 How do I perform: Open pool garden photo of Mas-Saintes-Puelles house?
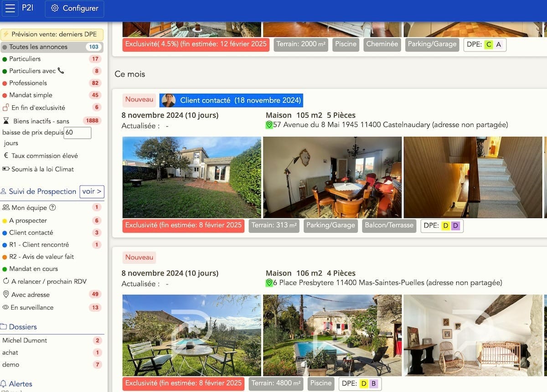point(191,335)
